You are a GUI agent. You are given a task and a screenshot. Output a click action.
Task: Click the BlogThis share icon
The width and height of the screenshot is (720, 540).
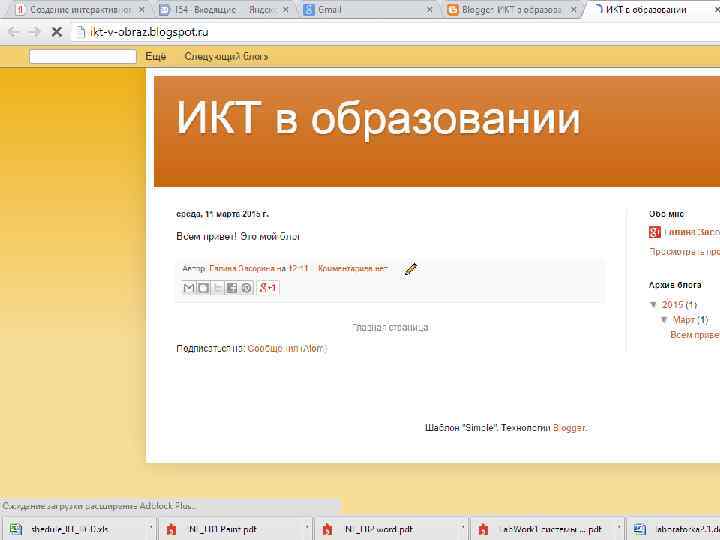click(x=203, y=288)
